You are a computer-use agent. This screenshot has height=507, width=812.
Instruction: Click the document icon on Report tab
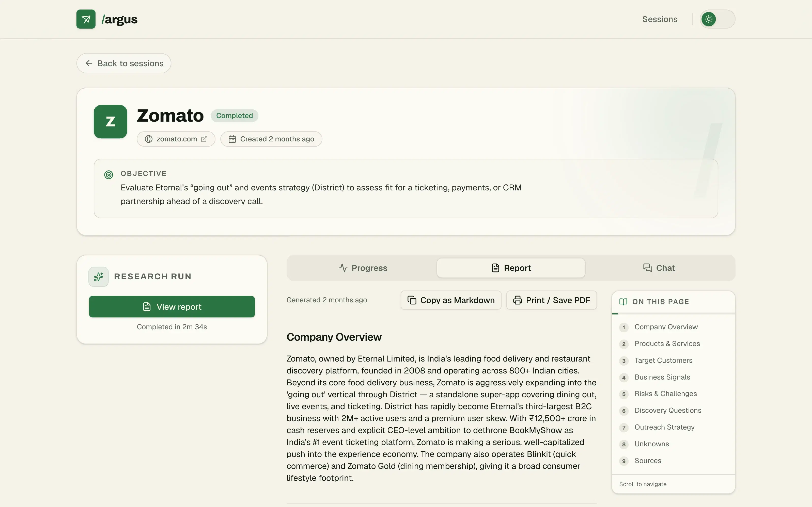click(x=495, y=268)
